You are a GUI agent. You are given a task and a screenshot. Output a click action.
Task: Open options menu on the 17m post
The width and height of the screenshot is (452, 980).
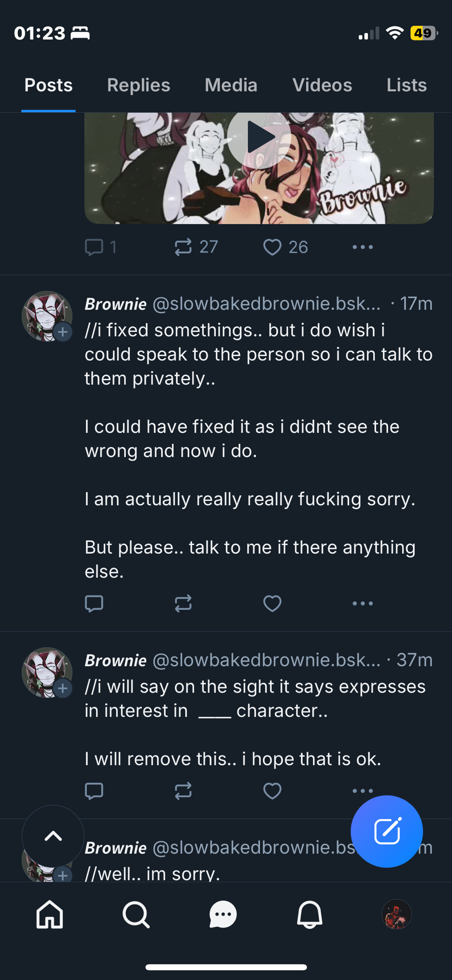362,603
